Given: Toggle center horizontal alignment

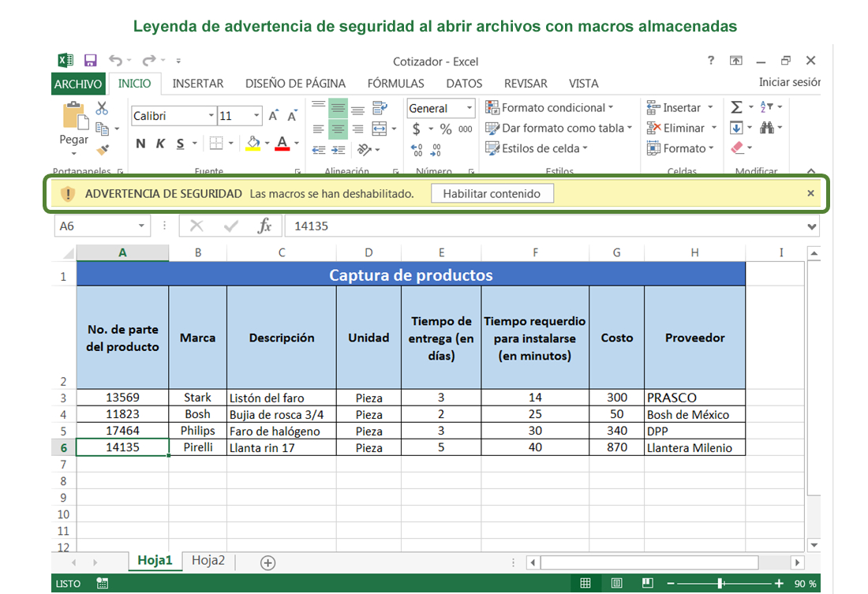Looking at the screenshot, I should click(339, 129).
